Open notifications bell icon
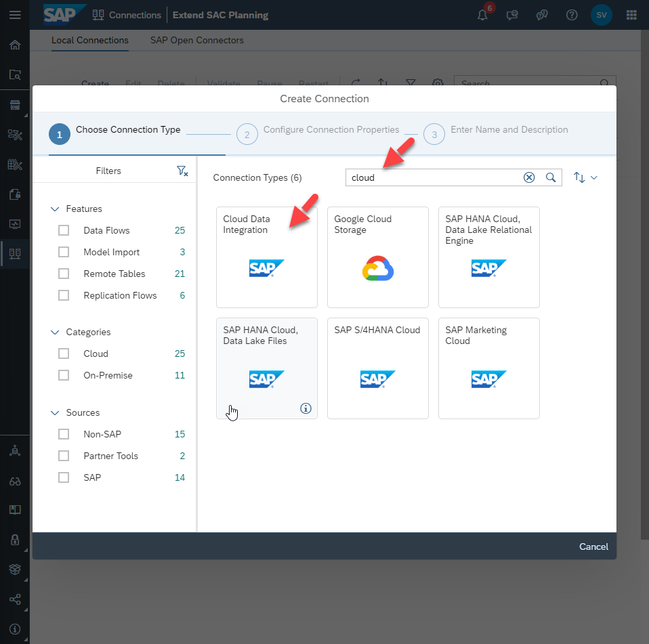The height and width of the screenshot is (644, 649). 482,16
